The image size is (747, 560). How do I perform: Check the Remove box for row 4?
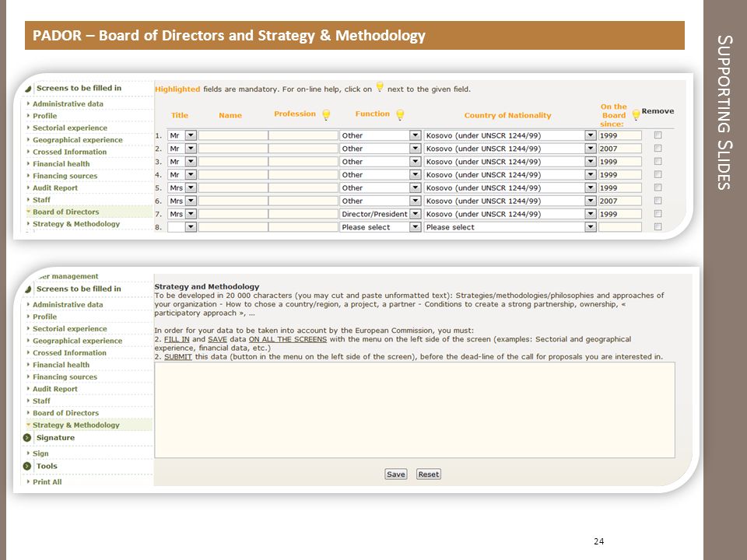tap(658, 175)
